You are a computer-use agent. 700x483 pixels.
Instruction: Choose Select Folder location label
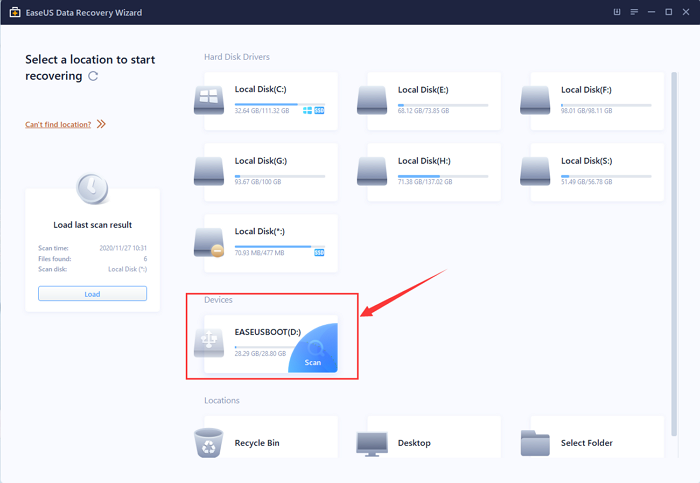587,443
